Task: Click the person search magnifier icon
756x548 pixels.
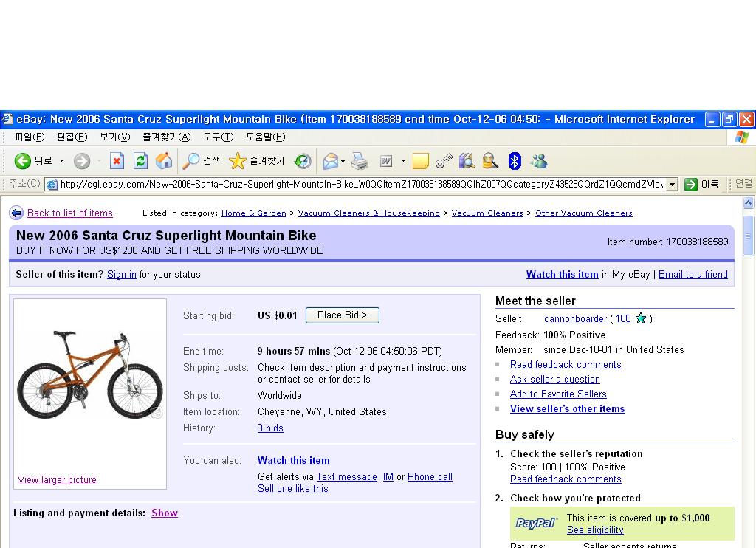Action: point(490,161)
